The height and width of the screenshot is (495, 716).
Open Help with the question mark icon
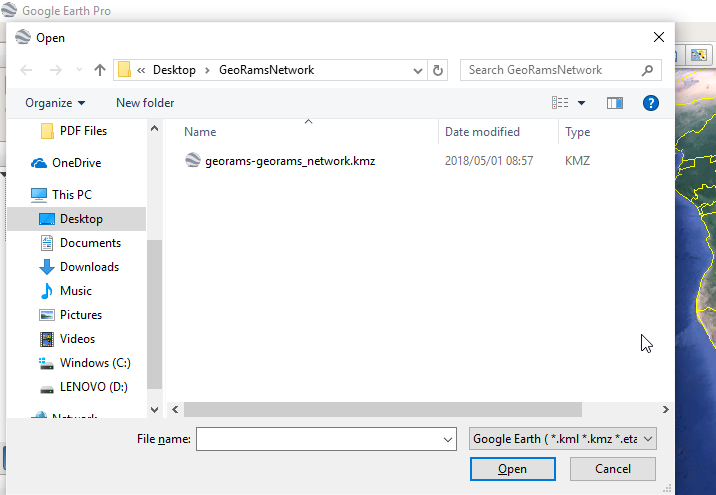click(x=651, y=103)
